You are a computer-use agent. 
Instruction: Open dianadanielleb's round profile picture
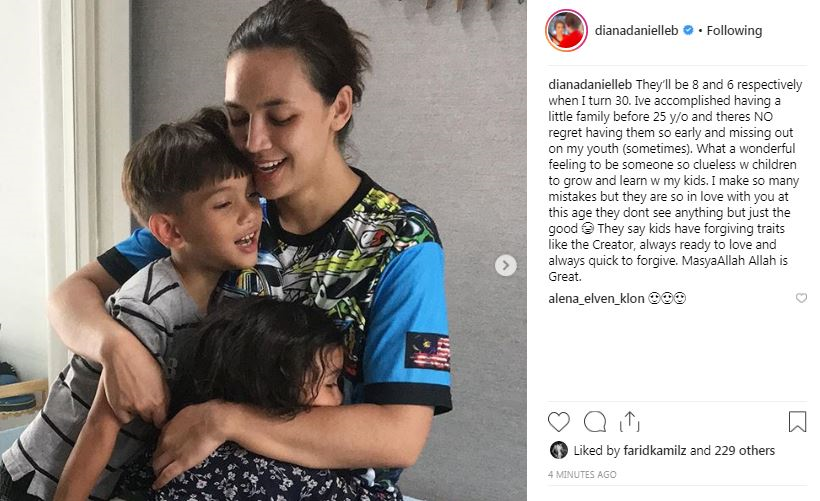coord(566,30)
